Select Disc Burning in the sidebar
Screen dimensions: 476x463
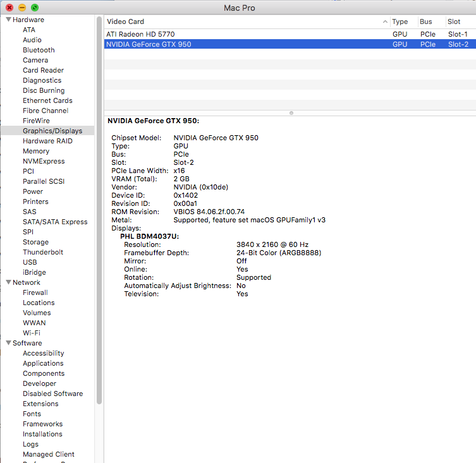point(44,90)
